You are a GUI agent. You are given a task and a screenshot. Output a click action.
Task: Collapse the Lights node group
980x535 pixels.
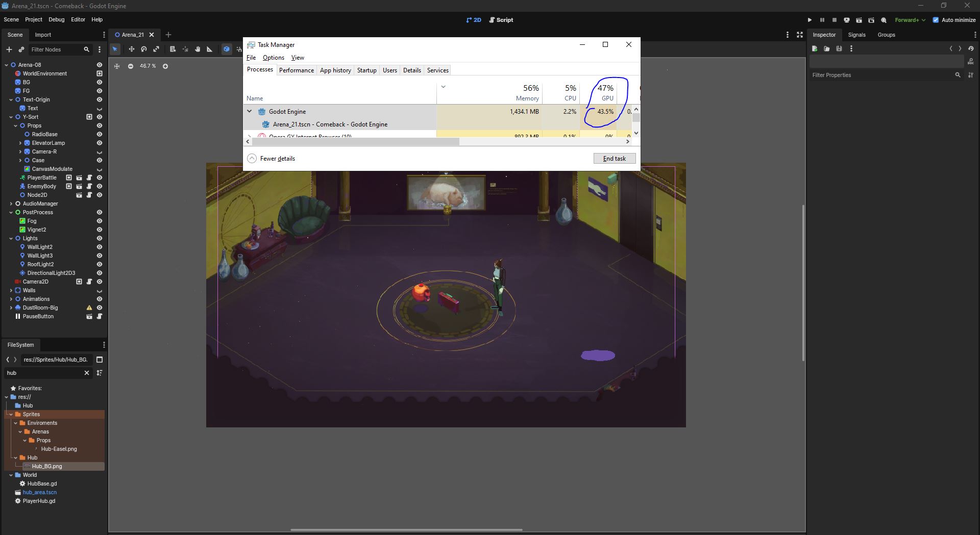point(11,238)
